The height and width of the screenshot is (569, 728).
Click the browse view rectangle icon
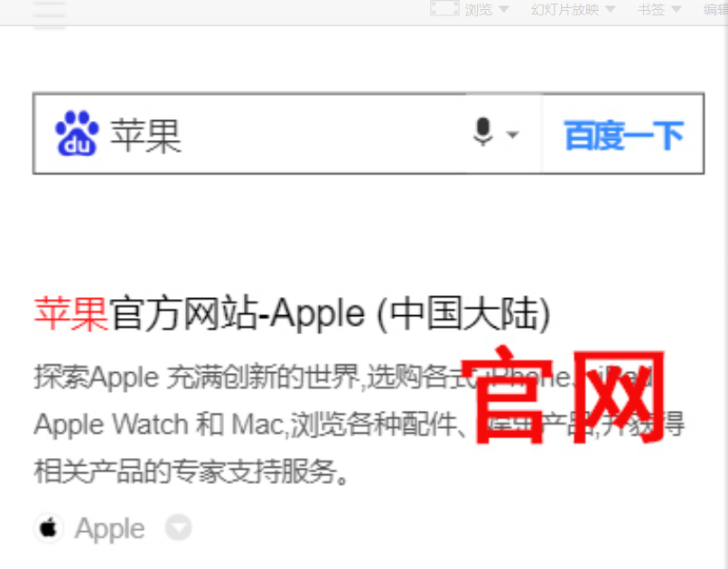[x=444, y=8]
